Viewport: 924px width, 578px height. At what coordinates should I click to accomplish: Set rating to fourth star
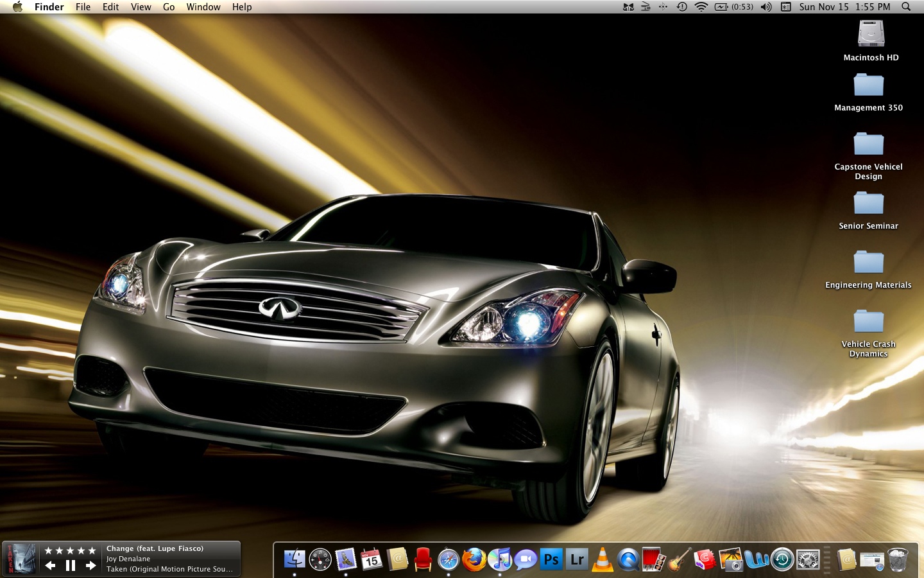pos(81,550)
